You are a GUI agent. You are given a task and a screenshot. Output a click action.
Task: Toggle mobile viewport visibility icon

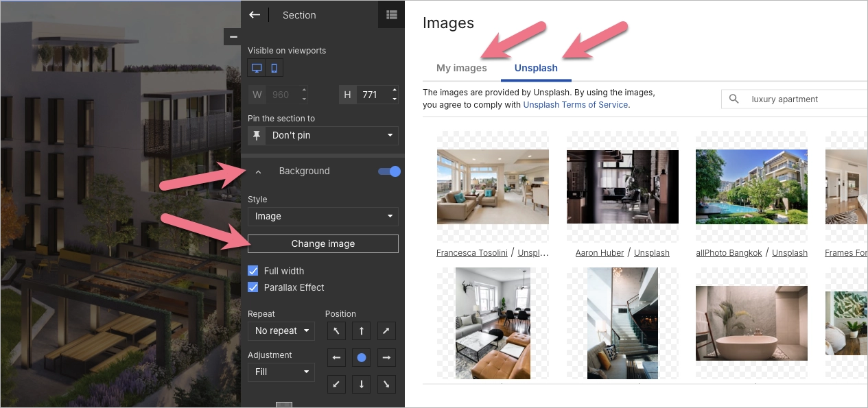click(272, 67)
